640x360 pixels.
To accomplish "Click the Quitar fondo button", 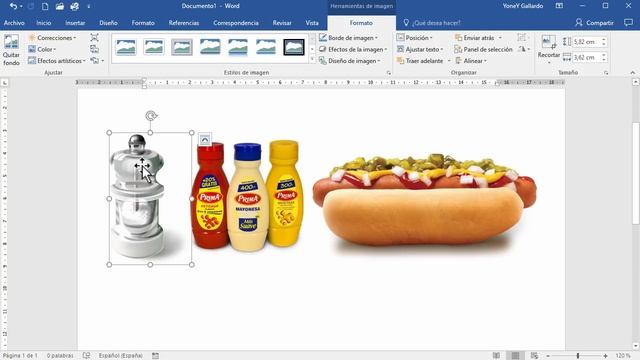I will point(11,51).
